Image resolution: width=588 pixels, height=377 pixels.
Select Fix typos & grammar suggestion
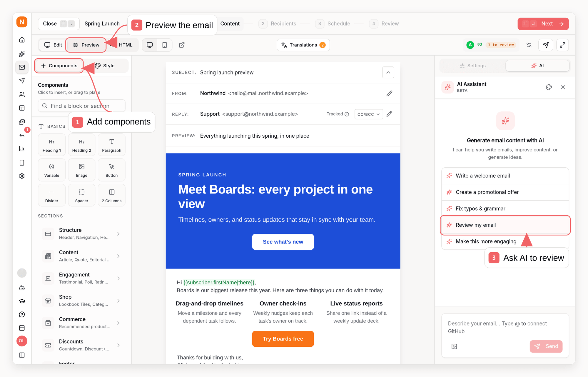coord(505,209)
